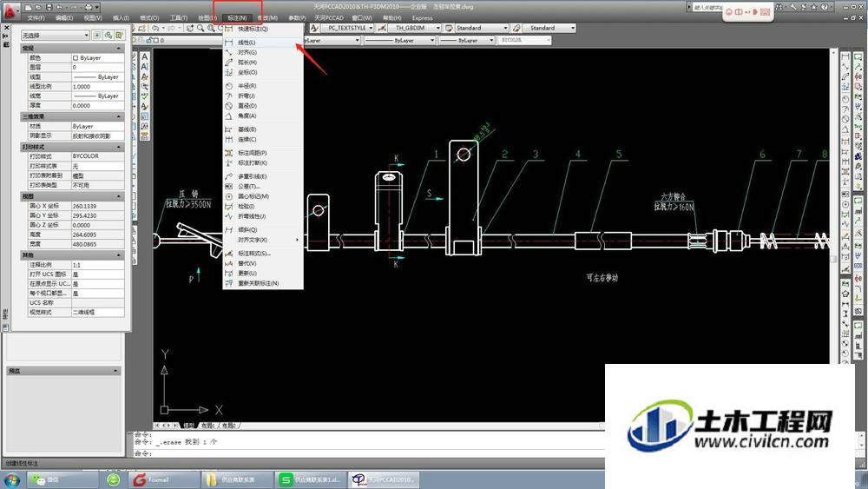868x489 pixels.
Task: Collapse the 其他 section in Properties
Action: pyautogui.click(x=118, y=254)
